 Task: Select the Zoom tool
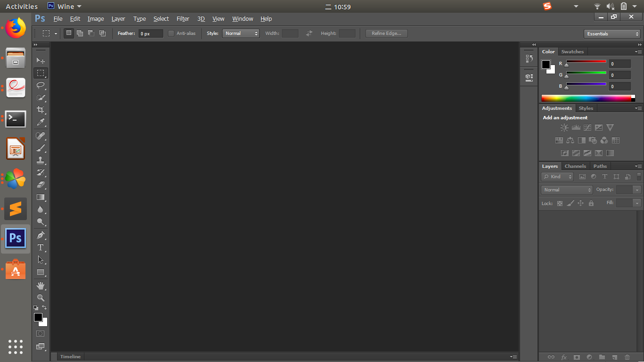point(41,297)
